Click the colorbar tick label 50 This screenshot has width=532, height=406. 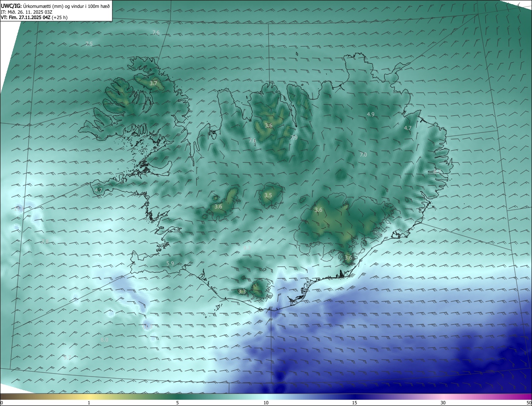pyautogui.click(x=529, y=403)
